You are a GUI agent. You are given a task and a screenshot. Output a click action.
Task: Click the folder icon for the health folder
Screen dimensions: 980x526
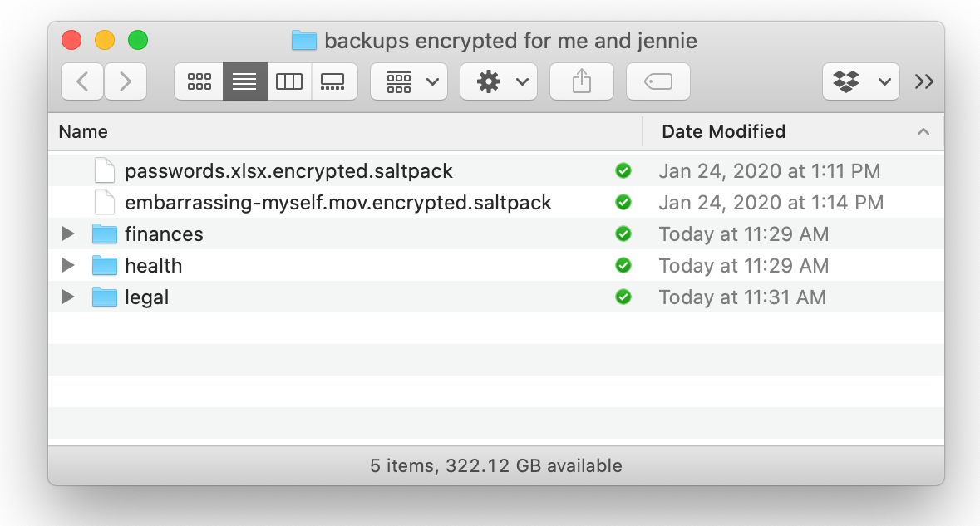click(x=103, y=265)
